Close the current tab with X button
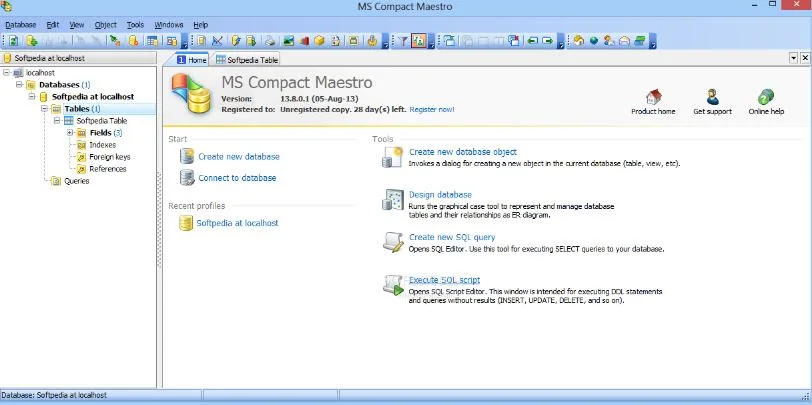The height and width of the screenshot is (405, 812). (x=805, y=58)
